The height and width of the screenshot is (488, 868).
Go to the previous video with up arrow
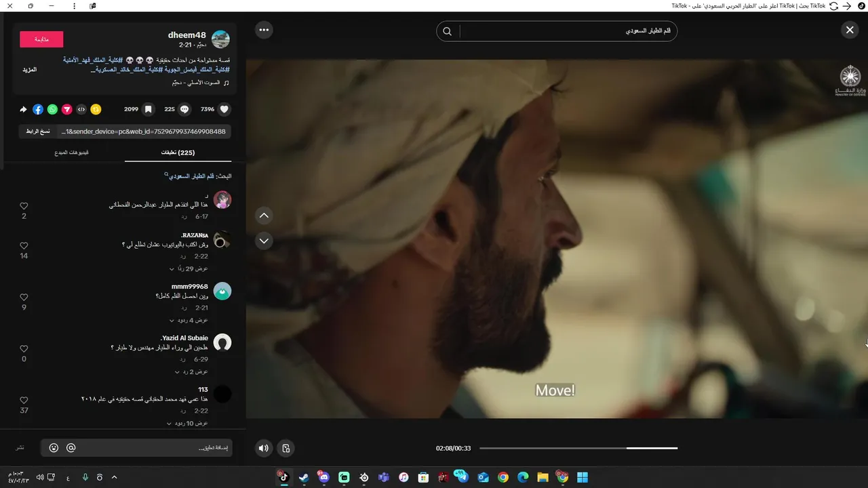(x=264, y=216)
